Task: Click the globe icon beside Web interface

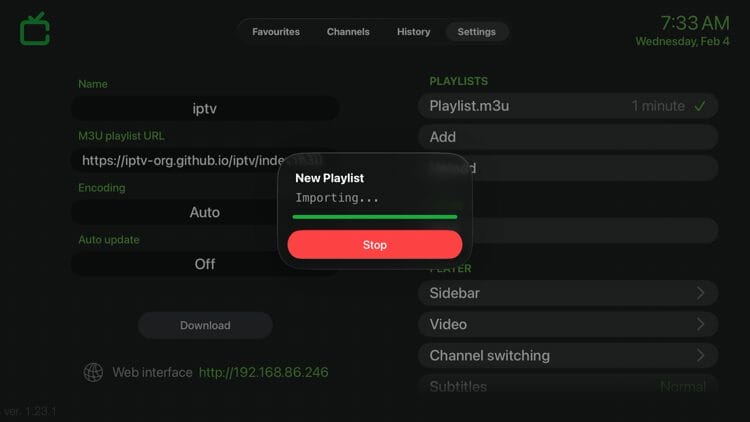Action: 93,372
